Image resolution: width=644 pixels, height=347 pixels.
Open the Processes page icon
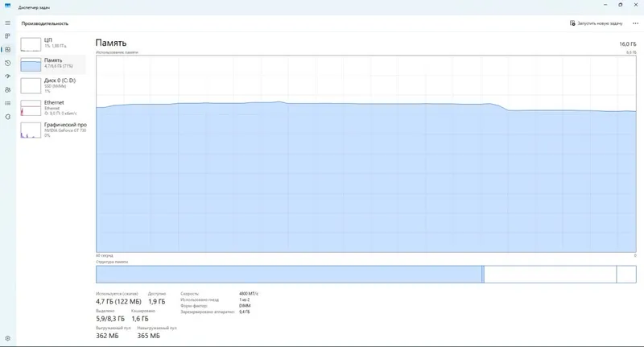coord(8,36)
